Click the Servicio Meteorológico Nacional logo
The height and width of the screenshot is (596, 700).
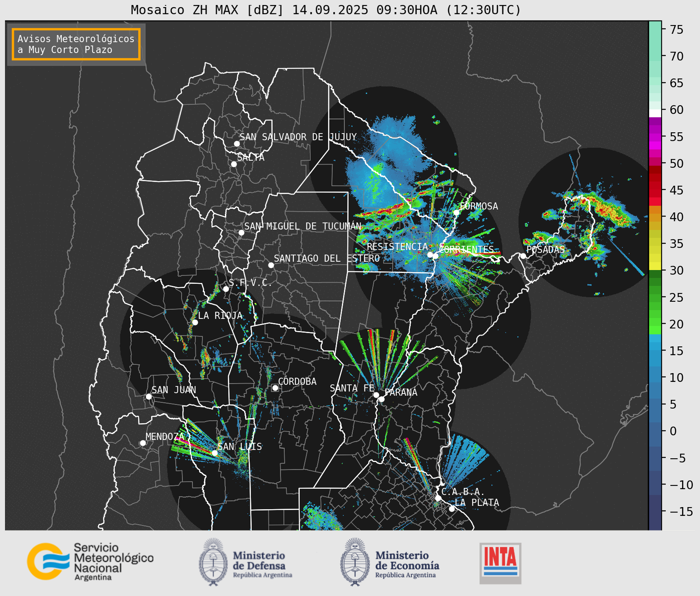90,561
